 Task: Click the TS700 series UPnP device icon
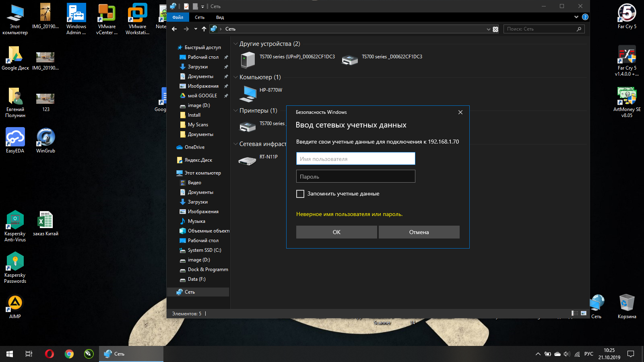[x=248, y=60]
